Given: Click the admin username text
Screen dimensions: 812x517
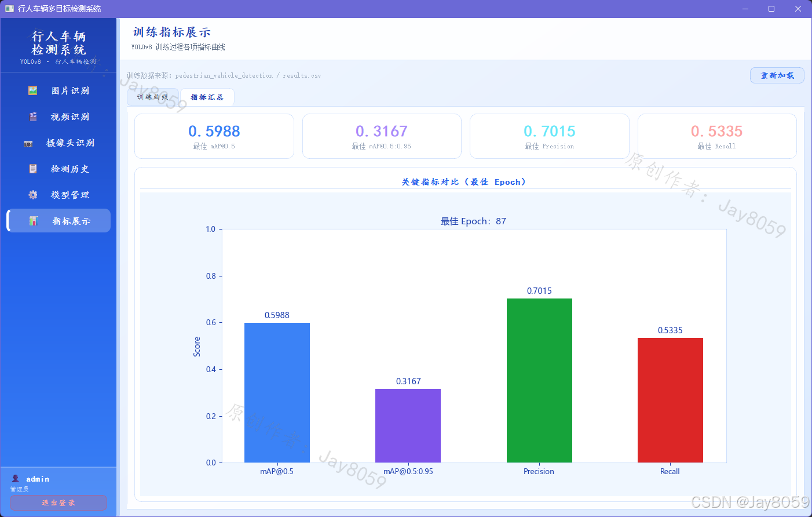Looking at the screenshot, I should (38, 479).
